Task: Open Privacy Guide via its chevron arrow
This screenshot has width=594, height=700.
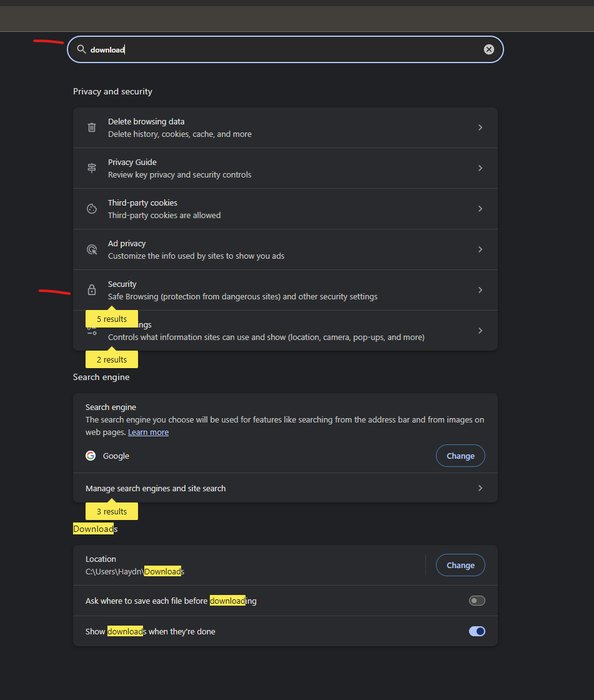Action: (480, 168)
